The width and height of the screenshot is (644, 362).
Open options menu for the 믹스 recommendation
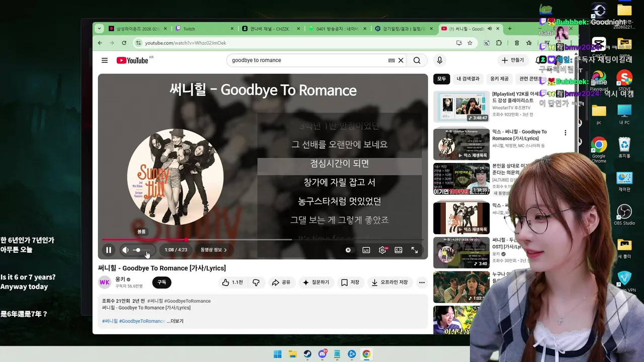(x=565, y=133)
